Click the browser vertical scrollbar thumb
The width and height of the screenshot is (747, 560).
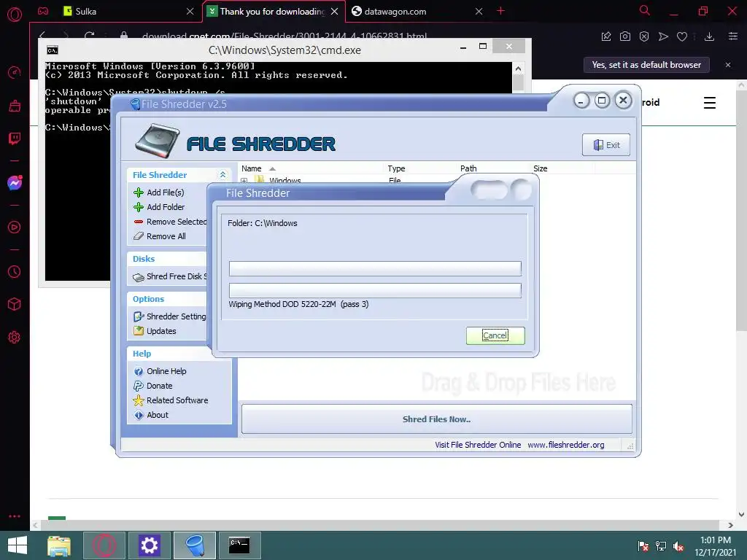[x=741, y=209]
